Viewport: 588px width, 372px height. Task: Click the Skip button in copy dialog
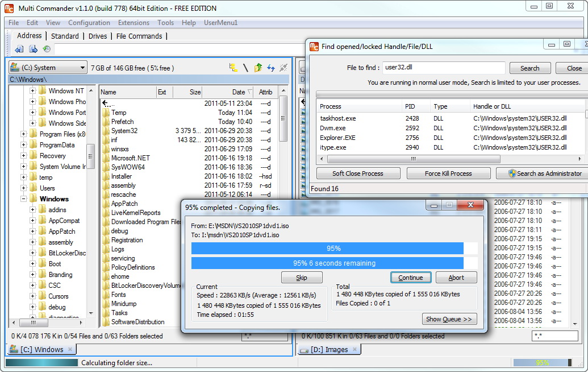[x=302, y=278]
